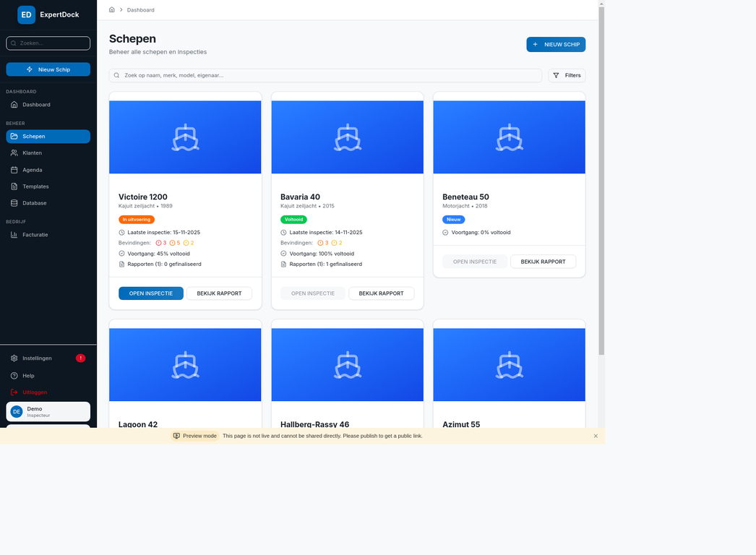Click the Help icon in the sidebar
This screenshot has width=756, height=555.
pos(13,375)
